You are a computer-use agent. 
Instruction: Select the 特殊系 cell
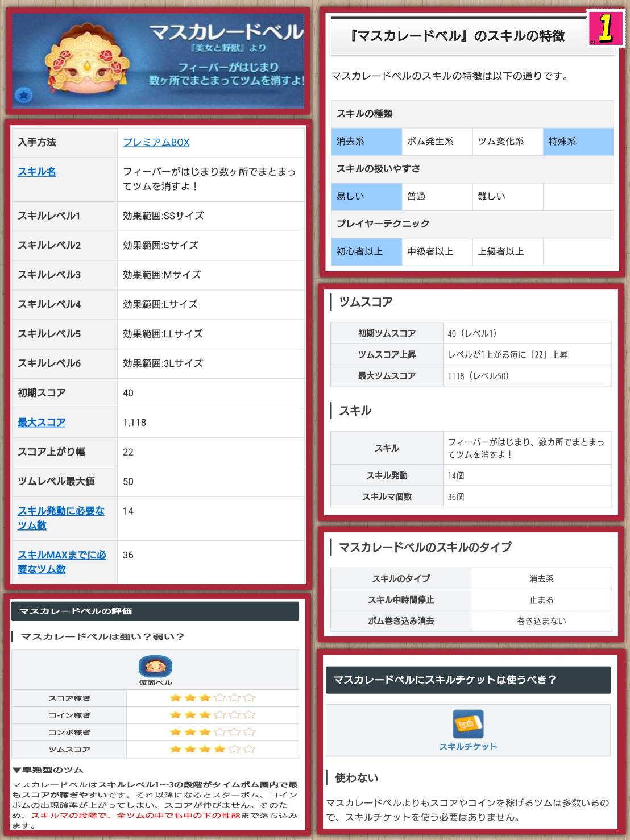pos(578,142)
